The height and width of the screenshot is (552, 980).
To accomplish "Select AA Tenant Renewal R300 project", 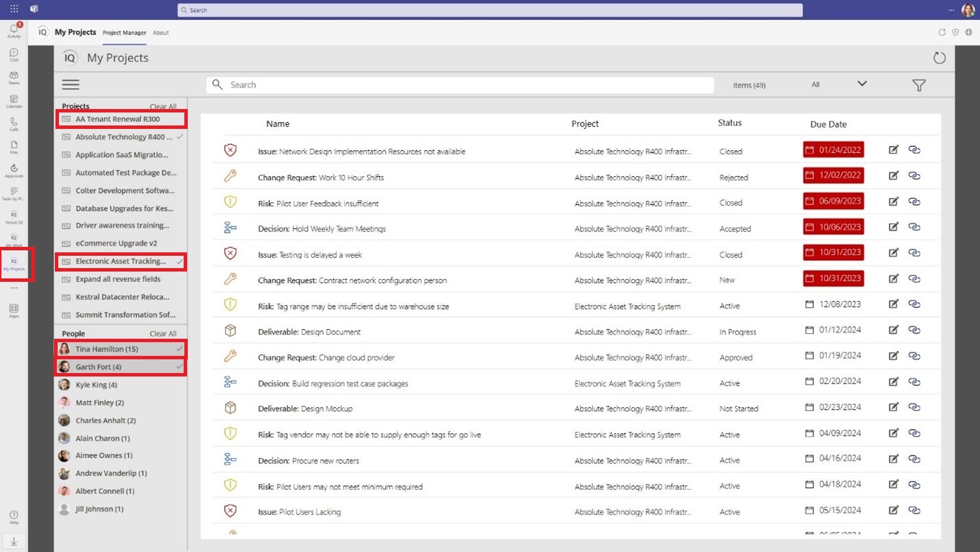I will click(121, 119).
